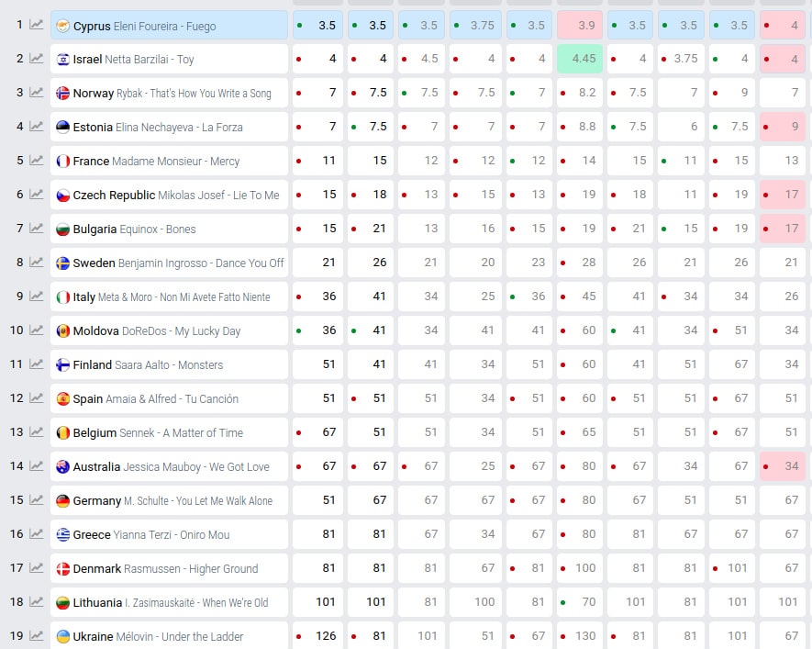Select the pink 3.9 odds cell for Cyprus
This screenshot has width=812, height=649.
[580, 25]
